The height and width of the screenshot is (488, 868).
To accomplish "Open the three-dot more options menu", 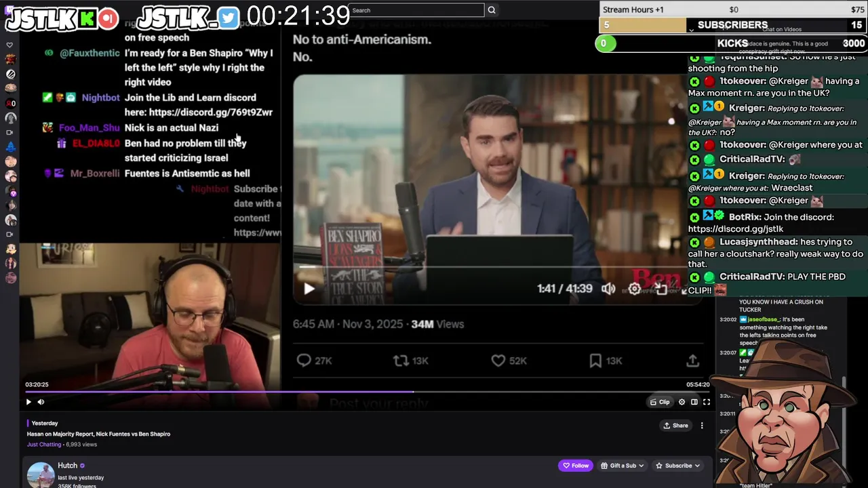I will pos(702,426).
